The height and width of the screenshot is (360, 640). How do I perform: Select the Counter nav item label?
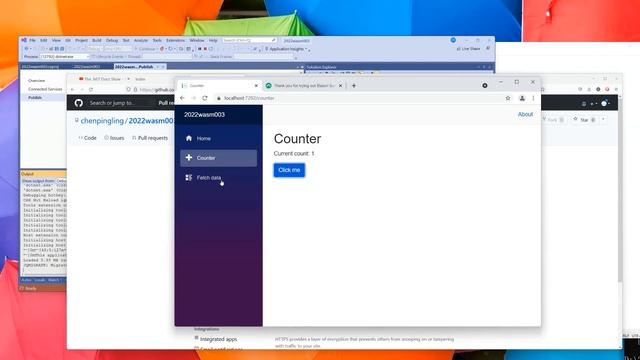206,158
